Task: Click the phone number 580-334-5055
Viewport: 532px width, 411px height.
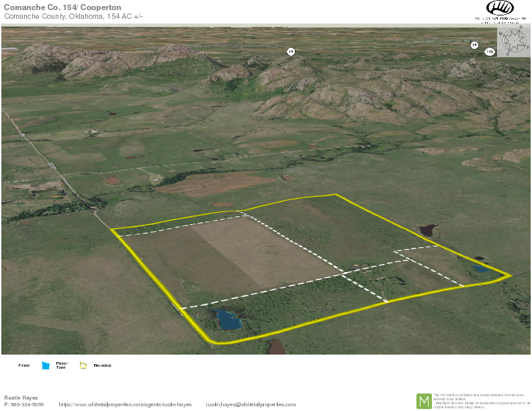Action: 24,404
